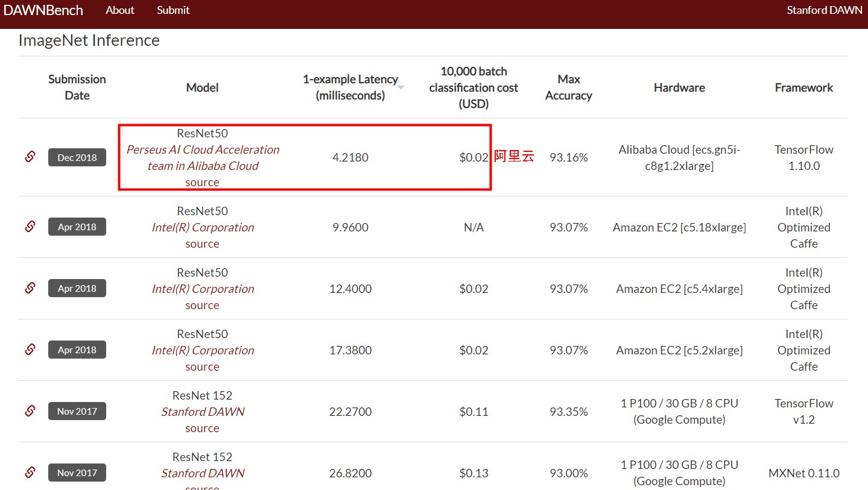Open the Submit page

tap(173, 10)
